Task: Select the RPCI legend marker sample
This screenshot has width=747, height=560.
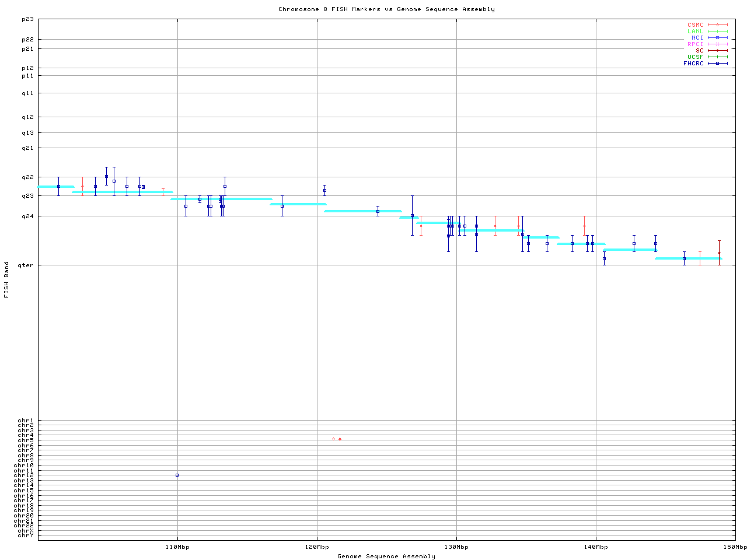Action: [x=718, y=44]
